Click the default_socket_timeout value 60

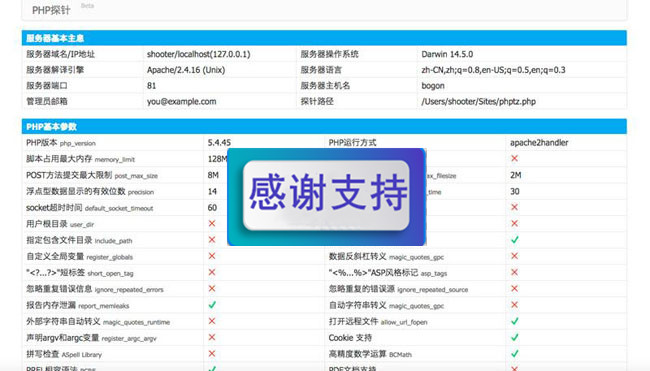click(212, 208)
